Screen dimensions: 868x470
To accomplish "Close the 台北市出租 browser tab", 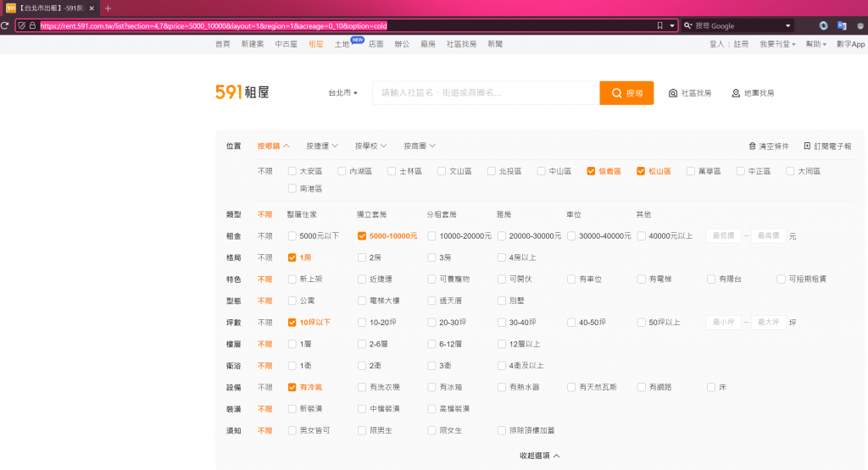I will point(92,8).
